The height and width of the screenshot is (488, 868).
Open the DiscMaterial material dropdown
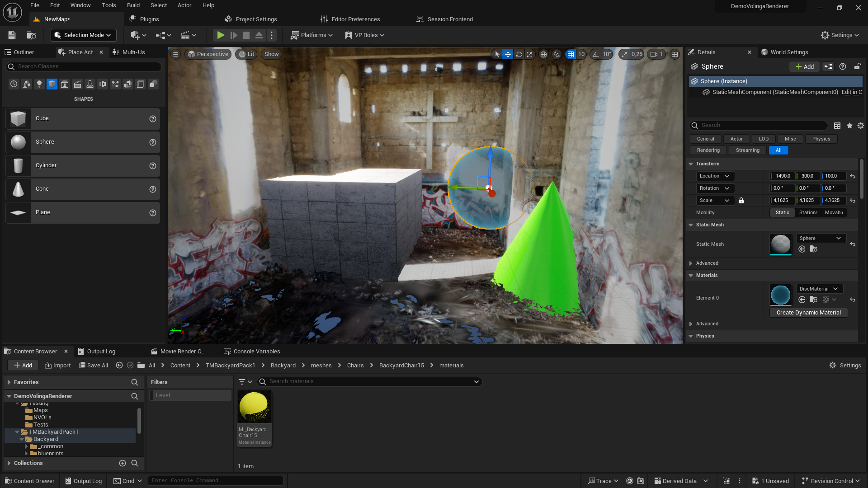point(818,289)
